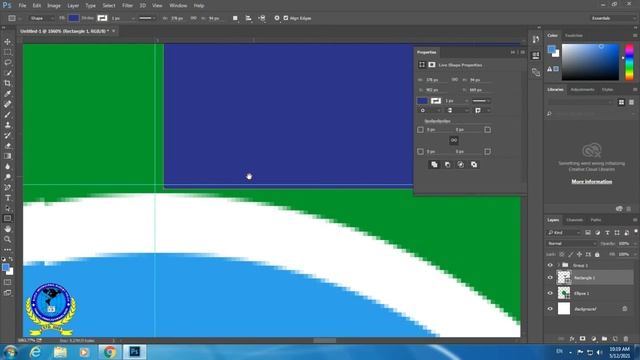The image size is (640, 360).
Task: Open the Window menu
Action: [178, 6]
